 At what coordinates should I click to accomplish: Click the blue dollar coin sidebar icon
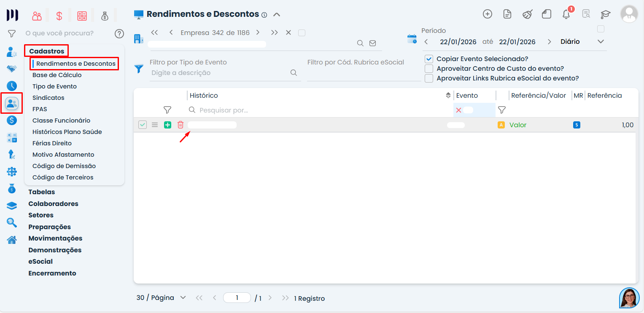pyautogui.click(x=12, y=120)
